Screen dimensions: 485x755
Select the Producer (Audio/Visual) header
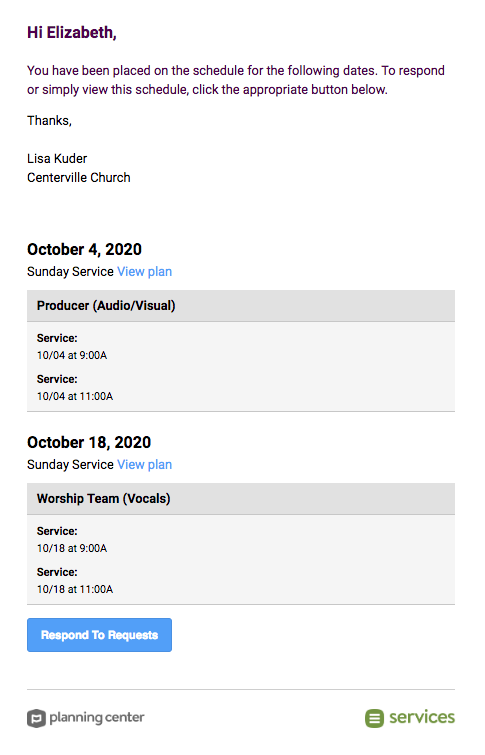241,306
